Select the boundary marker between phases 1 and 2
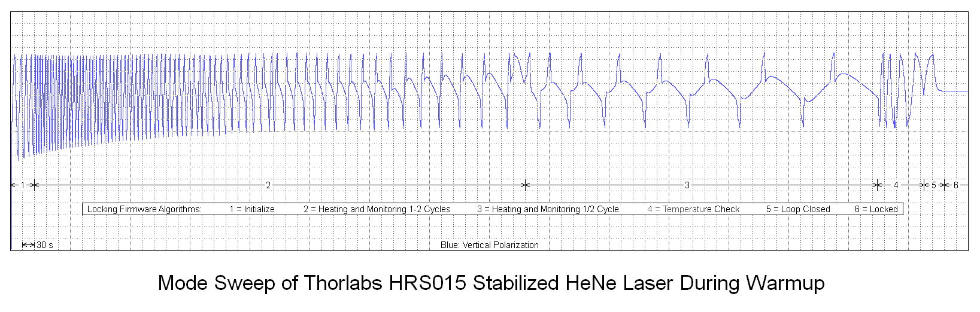This screenshot has height=312, width=980. (34, 185)
